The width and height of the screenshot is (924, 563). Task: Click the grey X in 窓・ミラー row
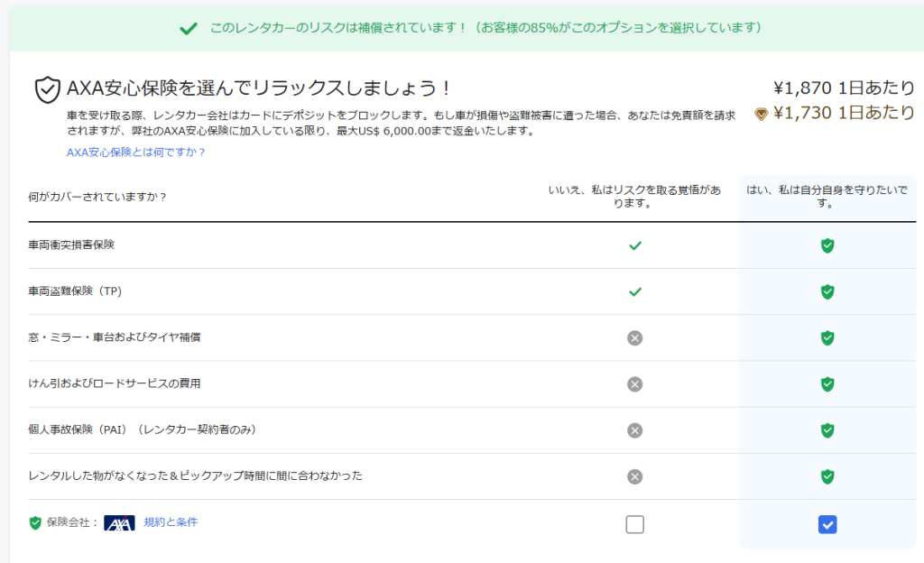click(634, 337)
